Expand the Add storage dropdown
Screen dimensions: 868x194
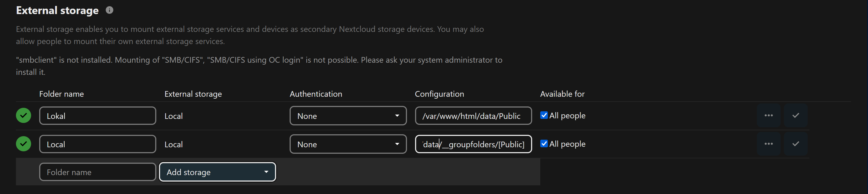(x=217, y=172)
